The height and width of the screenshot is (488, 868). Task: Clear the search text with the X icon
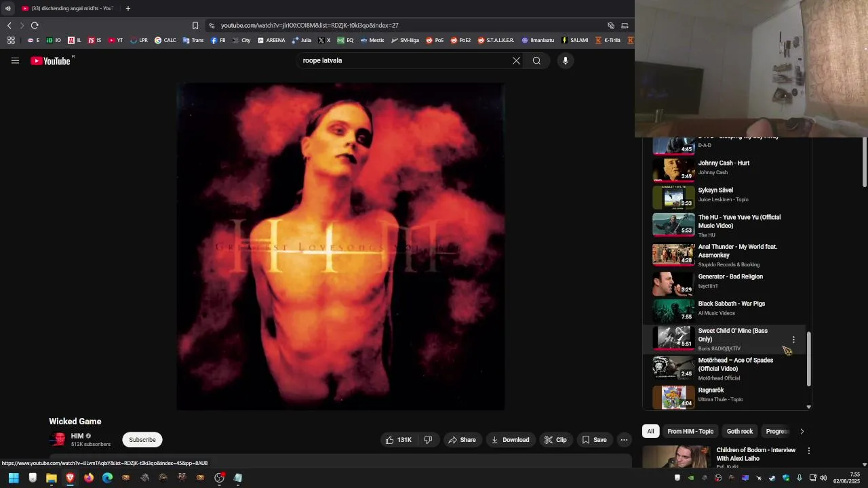click(516, 61)
